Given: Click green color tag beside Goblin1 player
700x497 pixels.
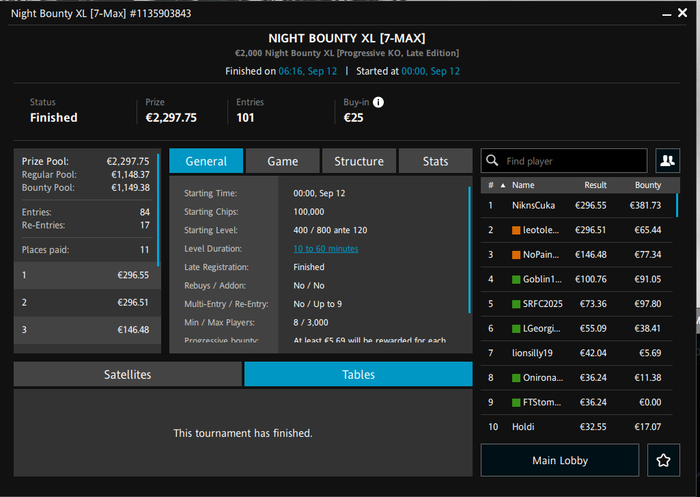Looking at the screenshot, I should 516,279.
